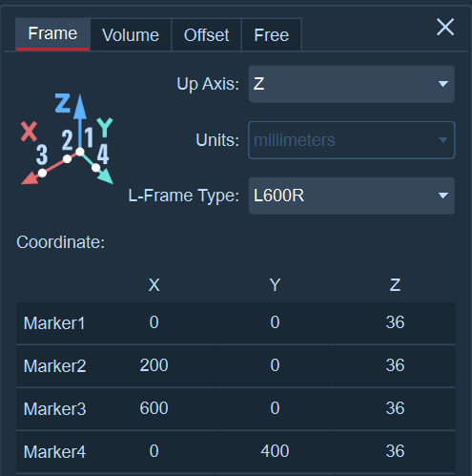Close the calibration panel with X icon
This screenshot has width=472, height=476.
click(x=445, y=27)
